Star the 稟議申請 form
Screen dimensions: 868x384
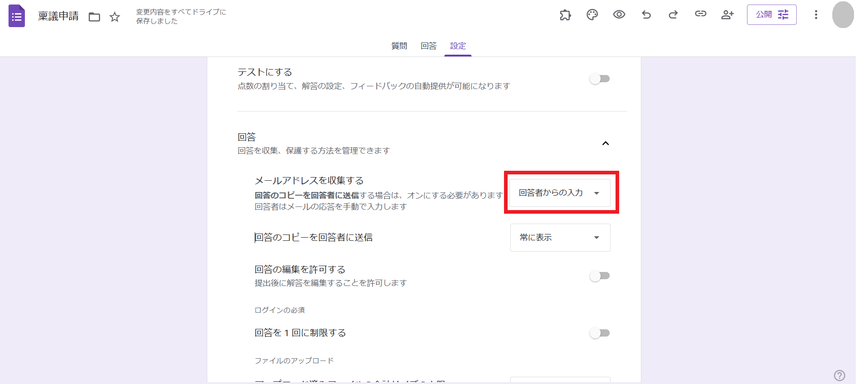click(115, 17)
